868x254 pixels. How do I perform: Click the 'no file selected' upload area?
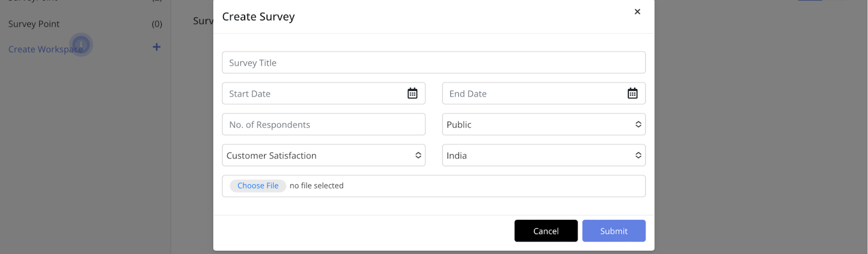tap(317, 186)
